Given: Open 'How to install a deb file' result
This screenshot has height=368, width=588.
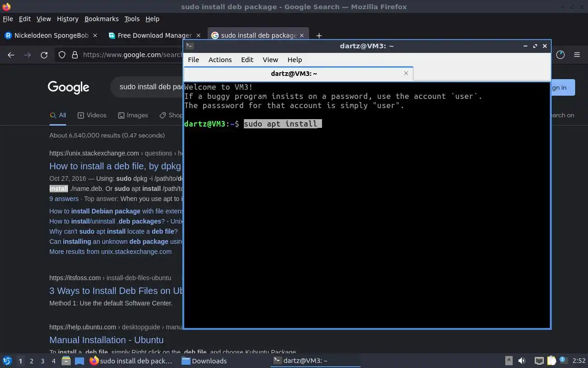Looking at the screenshot, I should coord(116,166).
